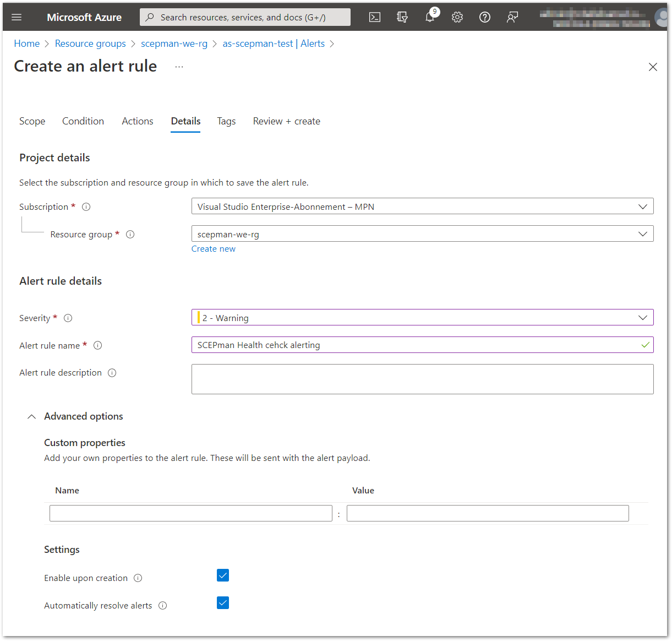Open the notifications bell
672x641 pixels.
(x=430, y=17)
